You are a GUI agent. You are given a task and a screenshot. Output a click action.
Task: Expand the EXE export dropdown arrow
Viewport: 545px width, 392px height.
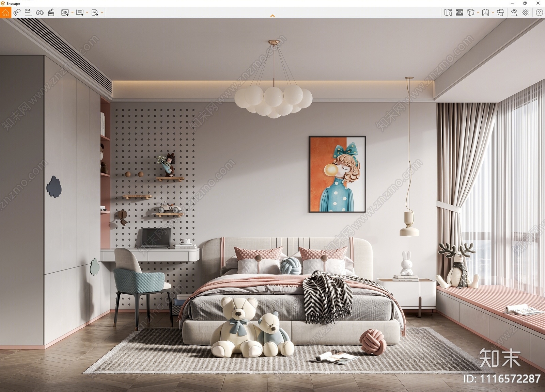click(102, 13)
